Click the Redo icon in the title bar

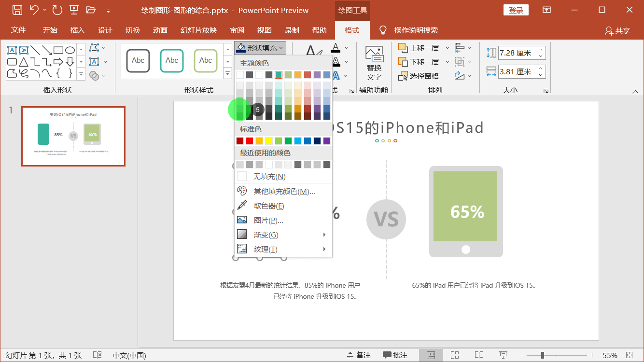(57, 10)
